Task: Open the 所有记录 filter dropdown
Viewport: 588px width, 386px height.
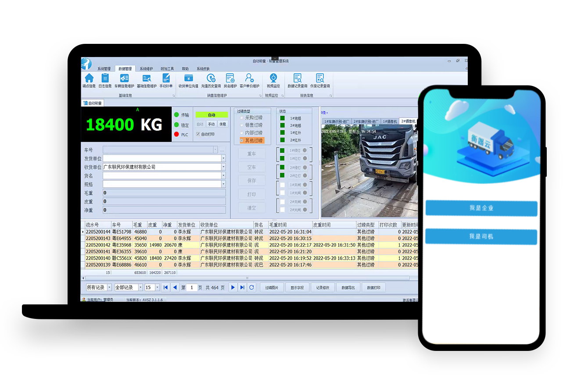Action: tap(110, 287)
